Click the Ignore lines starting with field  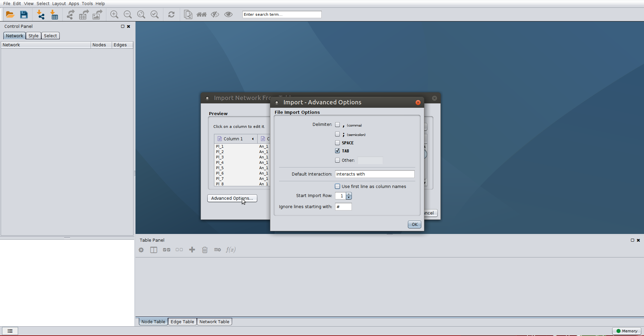point(343,207)
